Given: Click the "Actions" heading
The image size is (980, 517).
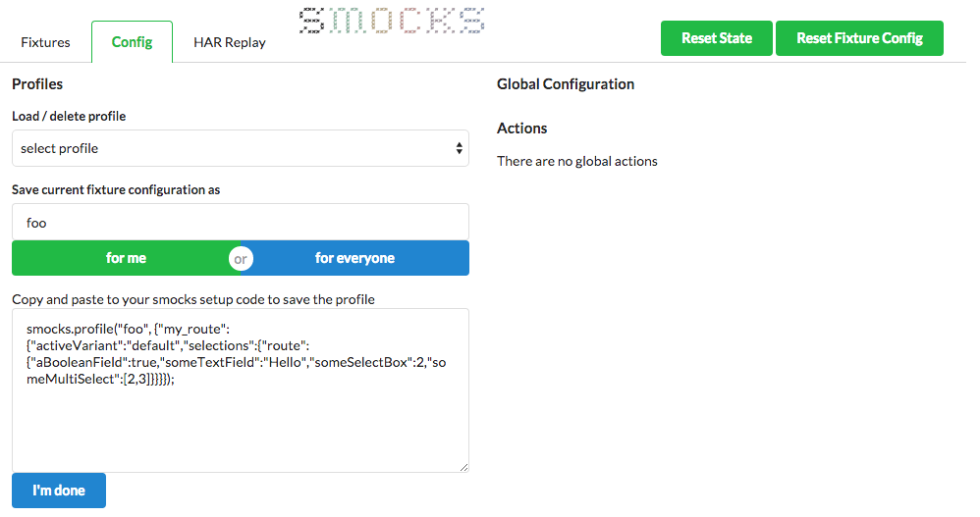Looking at the screenshot, I should click(x=522, y=129).
